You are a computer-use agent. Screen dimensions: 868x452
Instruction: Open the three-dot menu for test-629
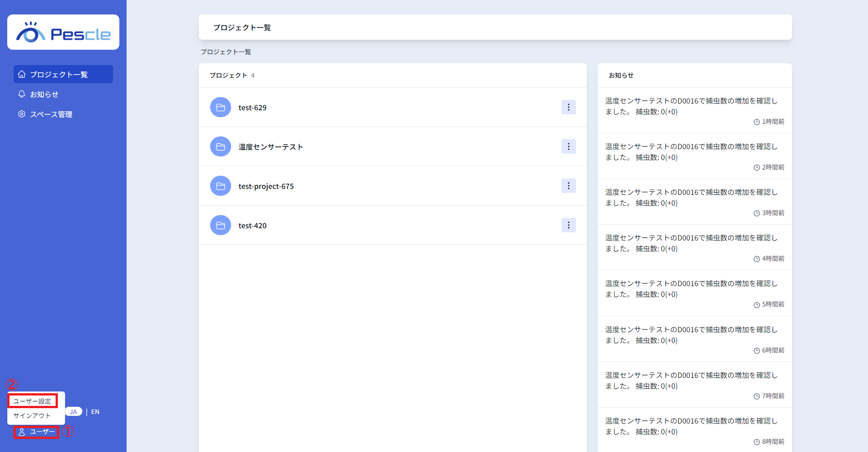[568, 107]
